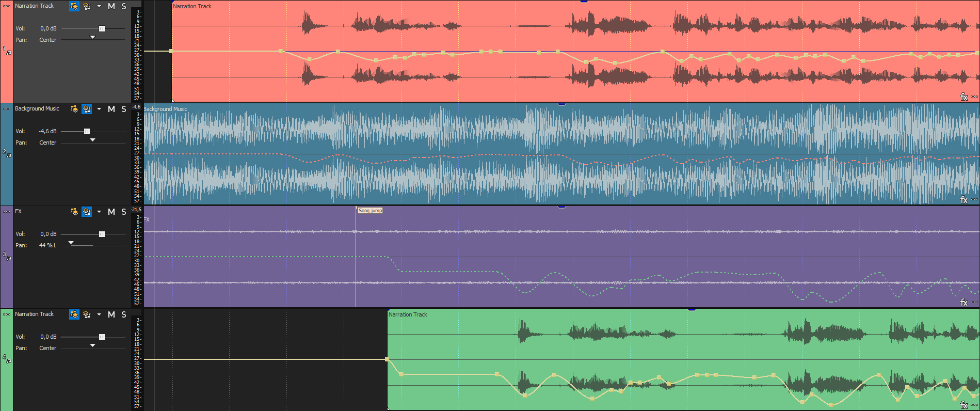
Task: Open three-dot more menu on Background Music clip
Action: pos(974,199)
